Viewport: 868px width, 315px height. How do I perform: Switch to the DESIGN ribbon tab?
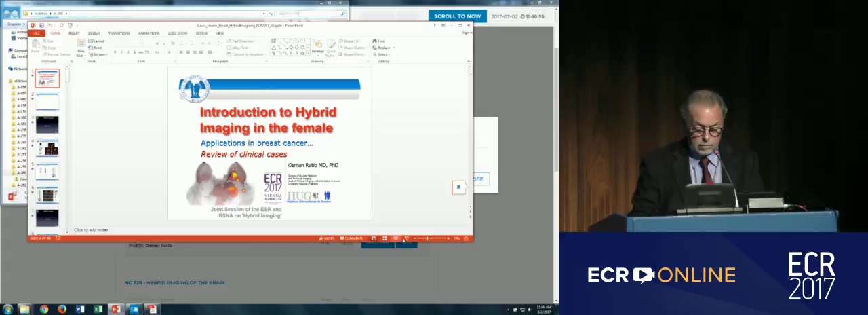pyautogui.click(x=94, y=33)
